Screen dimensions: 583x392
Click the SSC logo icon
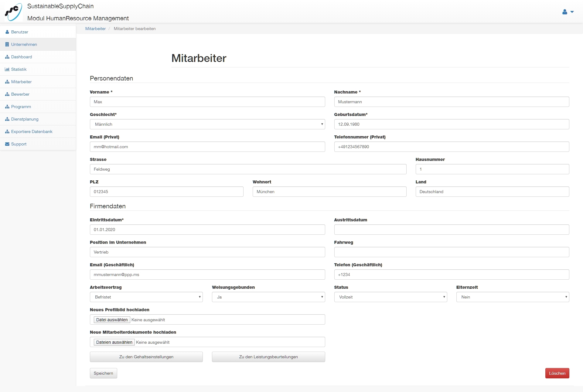click(x=13, y=12)
